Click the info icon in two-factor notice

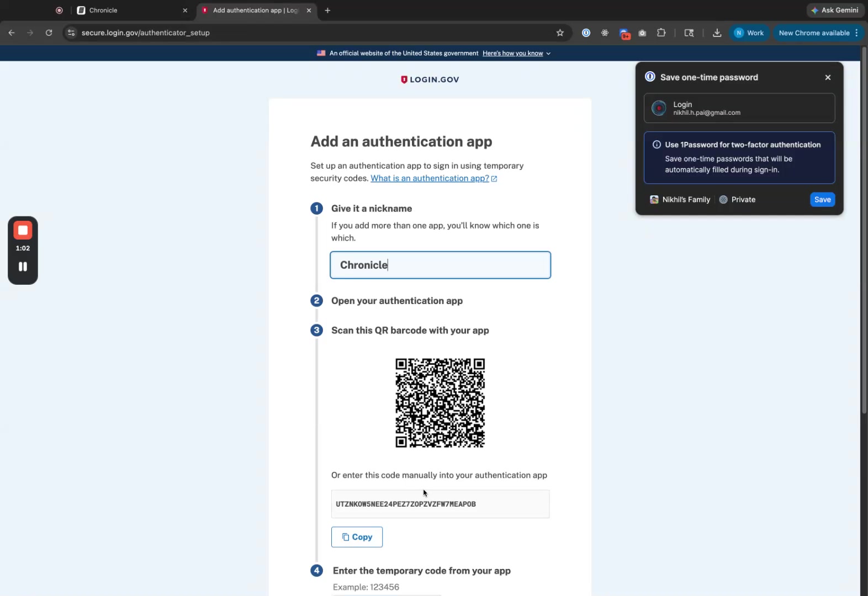point(657,145)
